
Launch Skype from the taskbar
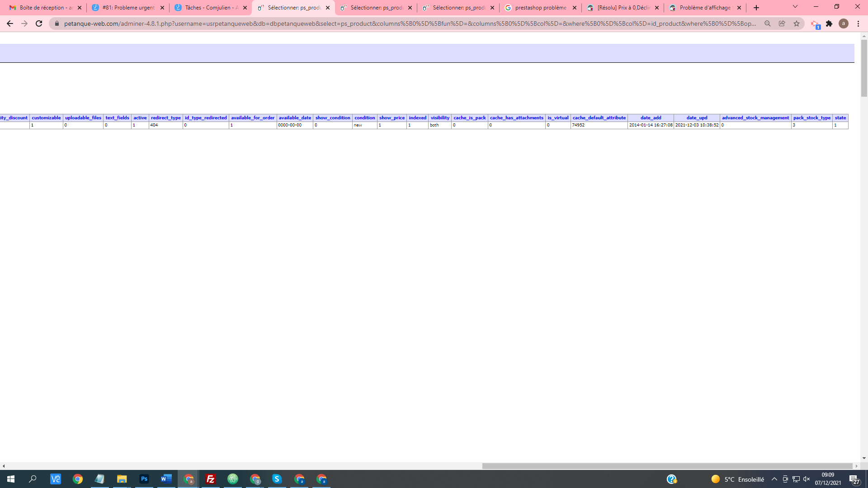[277, 479]
